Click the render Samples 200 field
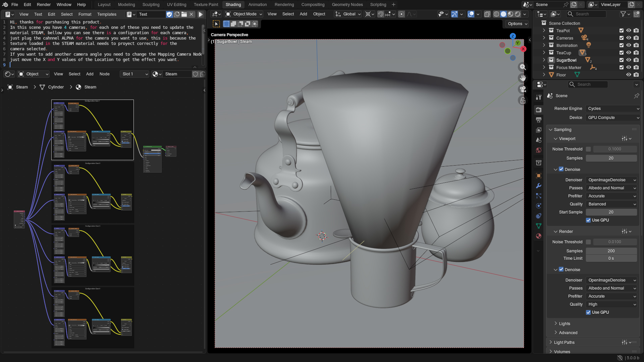The width and height of the screenshot is (644, 362). click(x=611, y=251)
